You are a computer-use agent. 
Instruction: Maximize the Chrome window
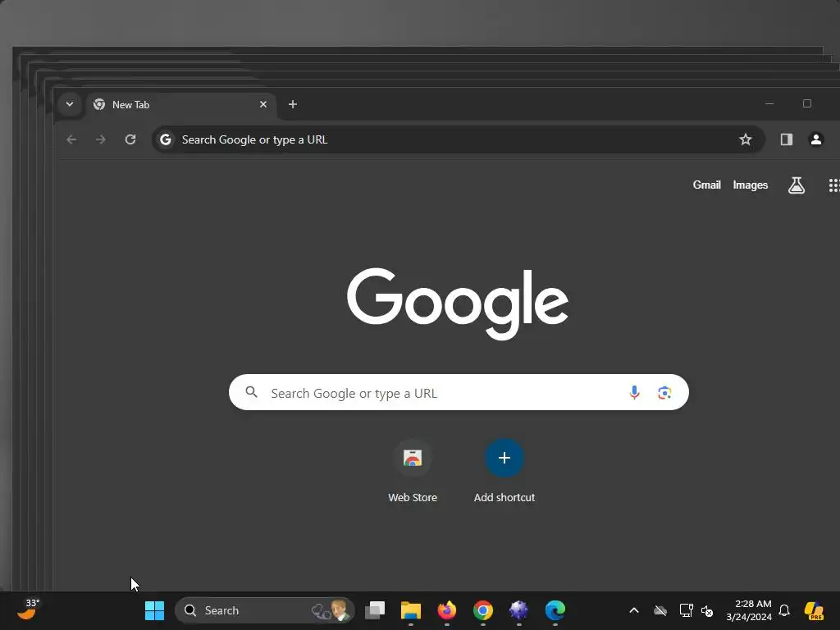pyautogui.click(x=807, y=104)
